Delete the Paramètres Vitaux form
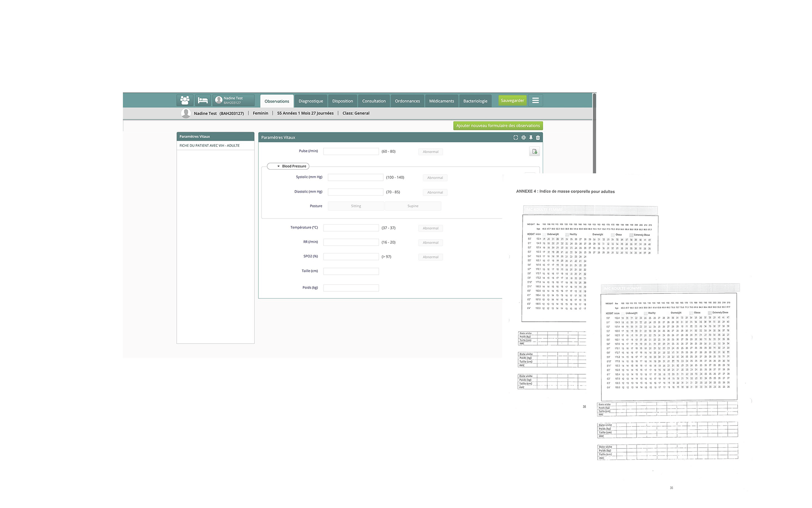Image resolution: width=812 pixels, height=508 pixels. [x=538, y=138]
